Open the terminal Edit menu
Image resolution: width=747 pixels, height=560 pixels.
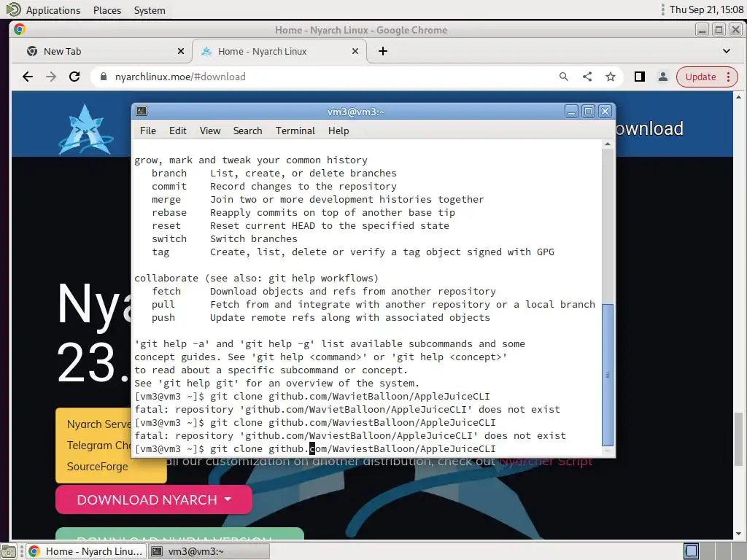coord(178,131)
